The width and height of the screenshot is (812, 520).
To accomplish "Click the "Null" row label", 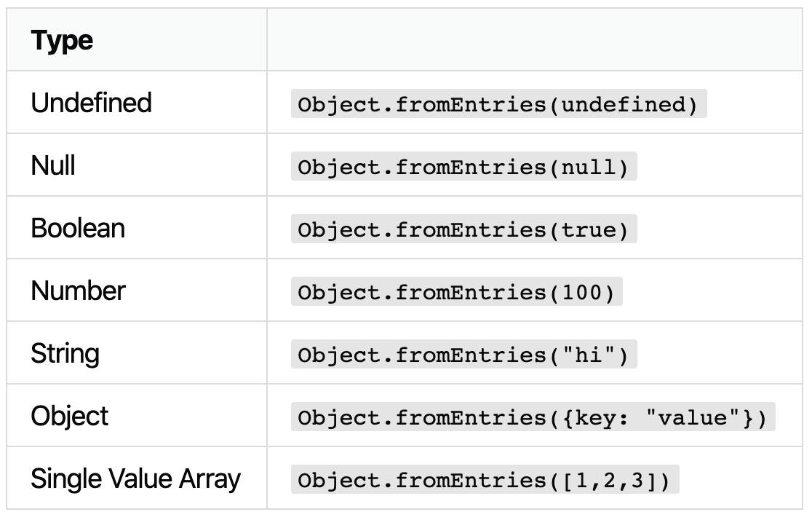I will pos(53,166).
